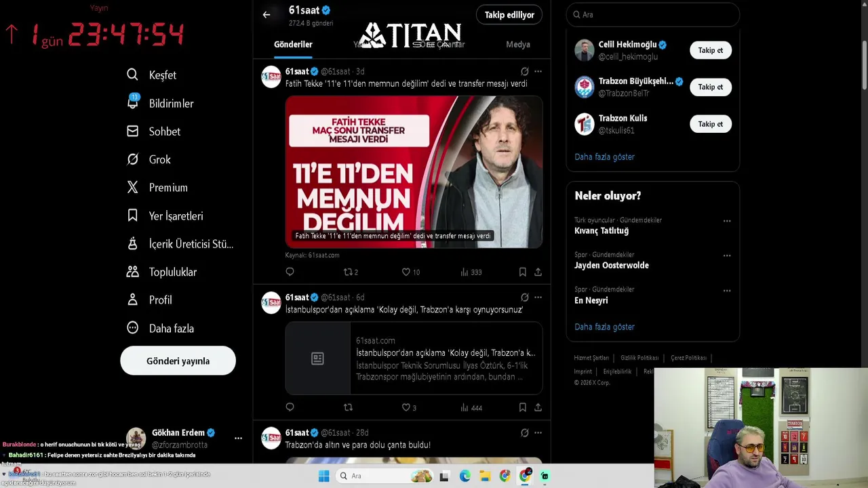Viewport: 868px width, 488px height.
Task: Reply to Fatih Tekke post
Action: coord(290,272)
